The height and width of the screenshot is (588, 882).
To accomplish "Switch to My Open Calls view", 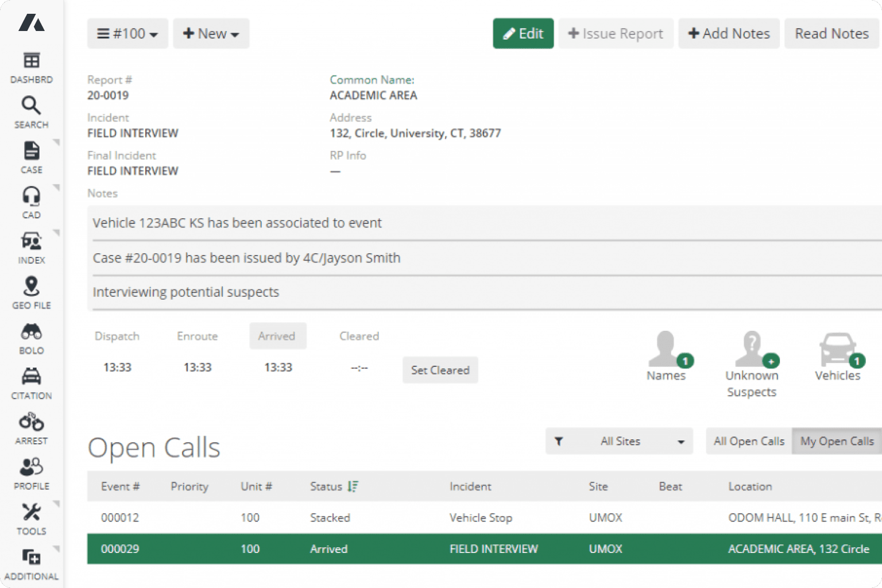I will (x=837, y=441).
